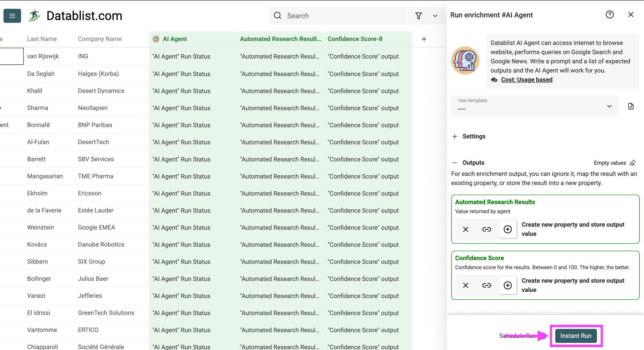Select the AI Agent column header
644x350 pixels.
pos(175,39)
